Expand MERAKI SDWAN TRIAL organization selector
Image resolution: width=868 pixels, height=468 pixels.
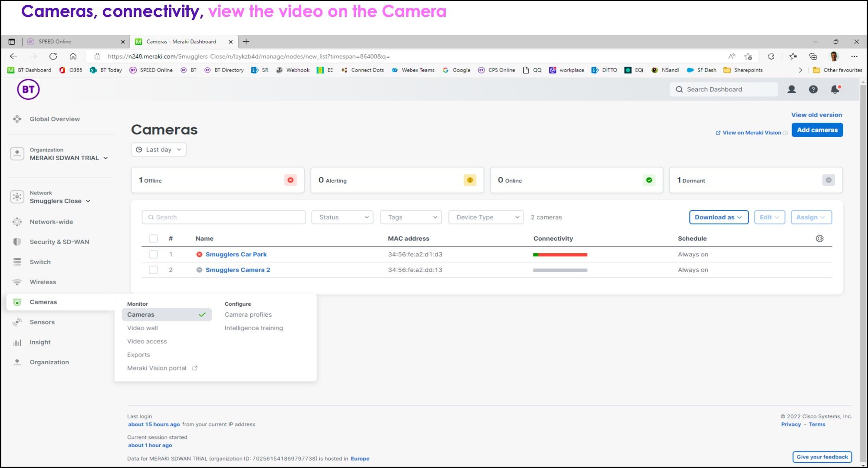(69, 158)
